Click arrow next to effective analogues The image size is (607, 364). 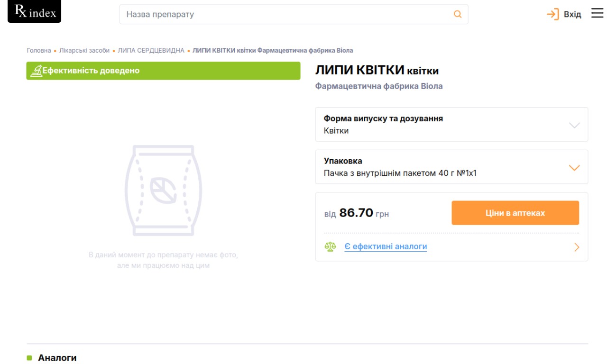pos(577,247)
